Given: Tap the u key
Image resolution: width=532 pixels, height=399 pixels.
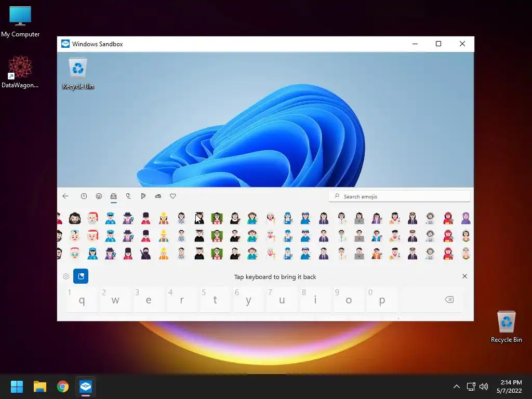Looking at the screenshot, I should (282, 300).
